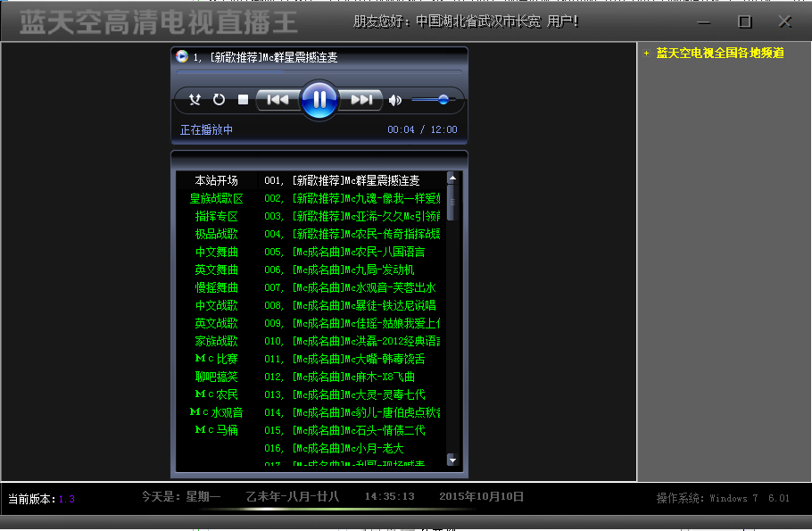Play track 007 Mc水观音-芙蓉出水
812x531 pixels.
point(350,287)
